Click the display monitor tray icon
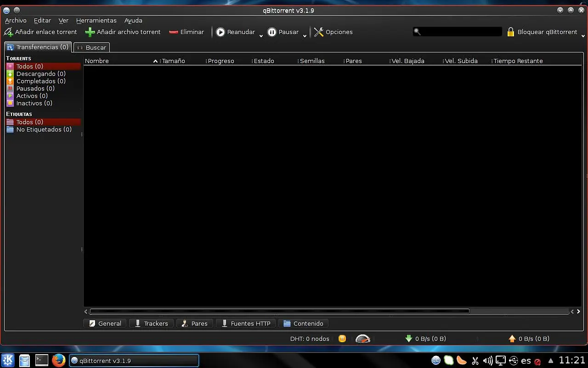Viewport: 588px width, 368px height. click(x=501, y=361)
